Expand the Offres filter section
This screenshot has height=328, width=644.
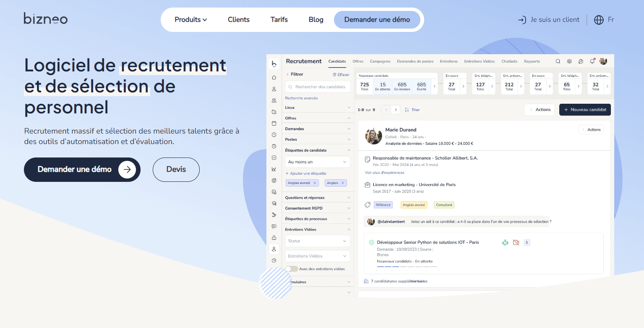[x=318, y=118]
